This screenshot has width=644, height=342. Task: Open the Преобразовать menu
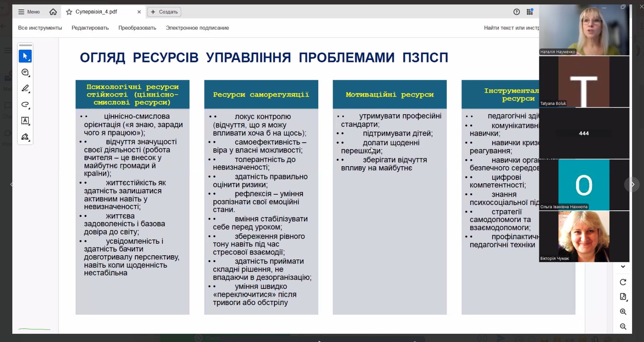click(137, 28)
